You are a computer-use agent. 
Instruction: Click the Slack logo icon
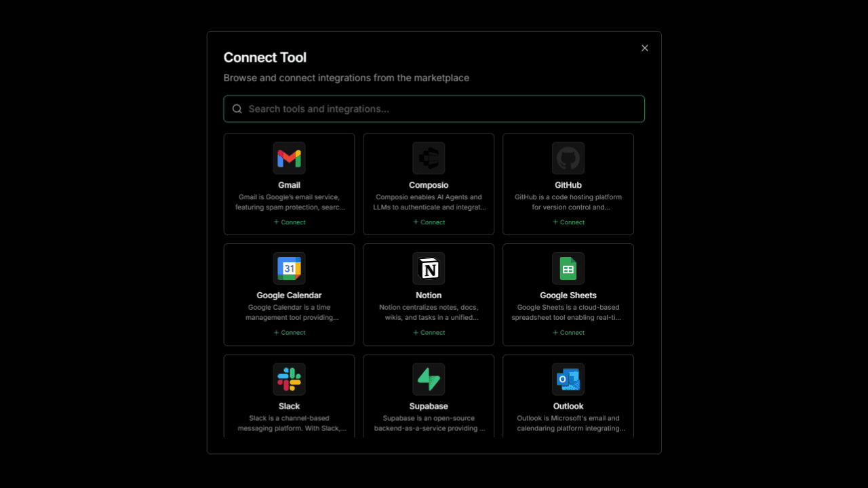[289, 380]
